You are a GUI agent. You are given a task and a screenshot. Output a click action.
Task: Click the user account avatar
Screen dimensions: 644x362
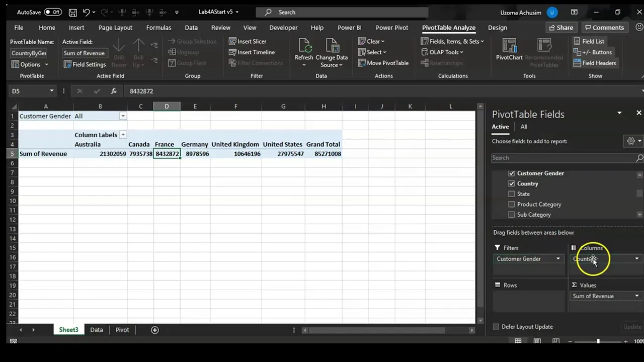click(552, 12)
